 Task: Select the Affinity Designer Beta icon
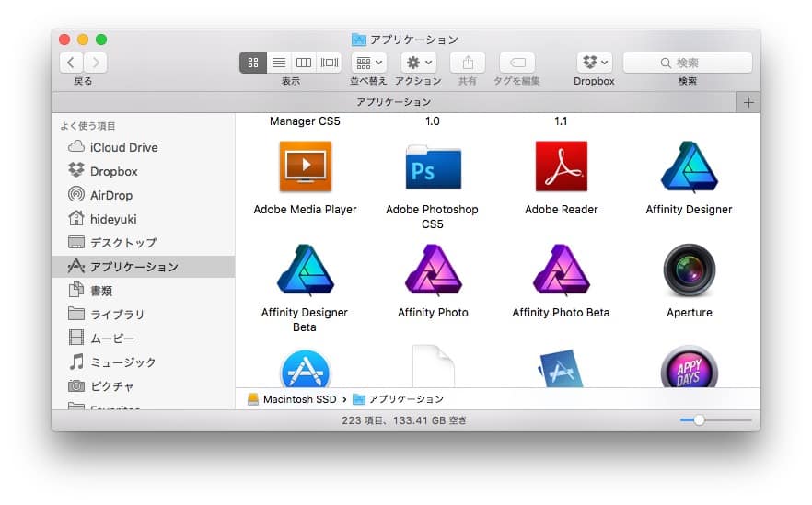305,270
